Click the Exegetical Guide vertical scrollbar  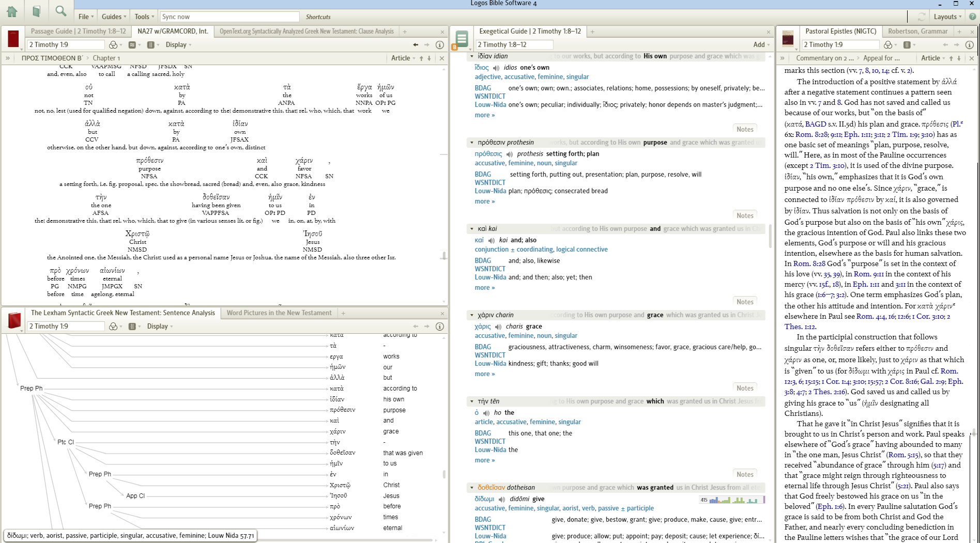[770, 235]
